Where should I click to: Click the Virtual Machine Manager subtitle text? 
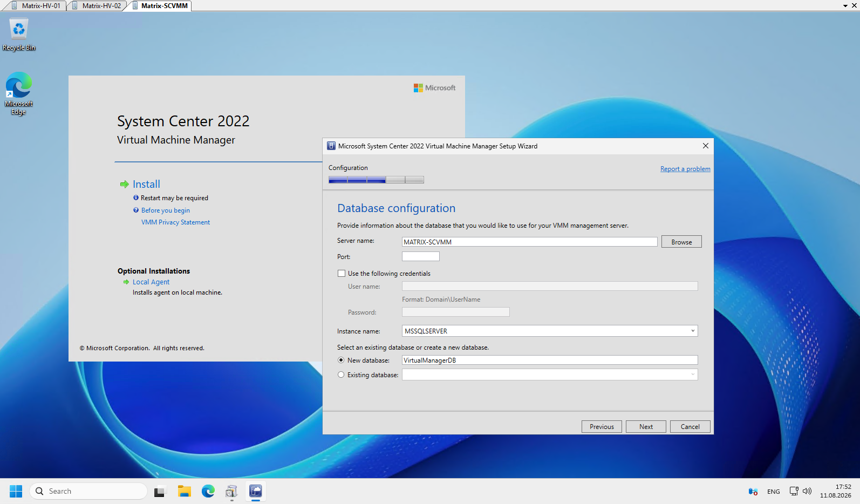176,140
